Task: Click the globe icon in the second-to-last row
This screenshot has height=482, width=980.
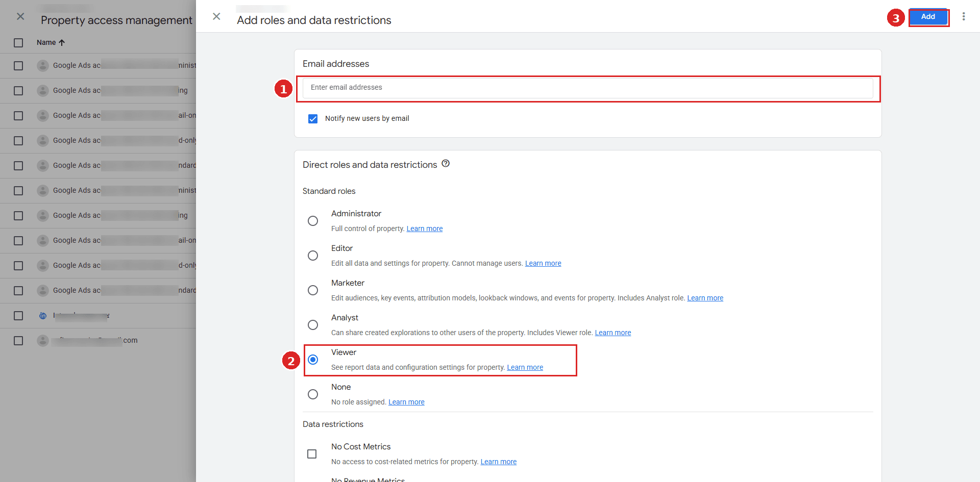Action: 43,316
